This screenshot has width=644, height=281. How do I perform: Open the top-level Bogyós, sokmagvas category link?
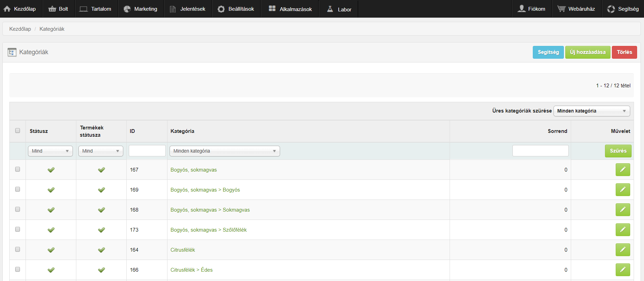point(194,170)
